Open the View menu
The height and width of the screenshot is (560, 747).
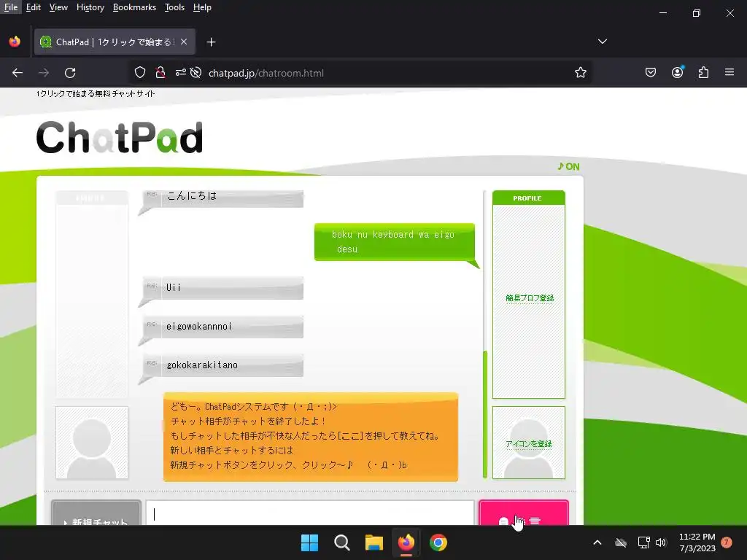pyautogui.click(x=58, y=7)
